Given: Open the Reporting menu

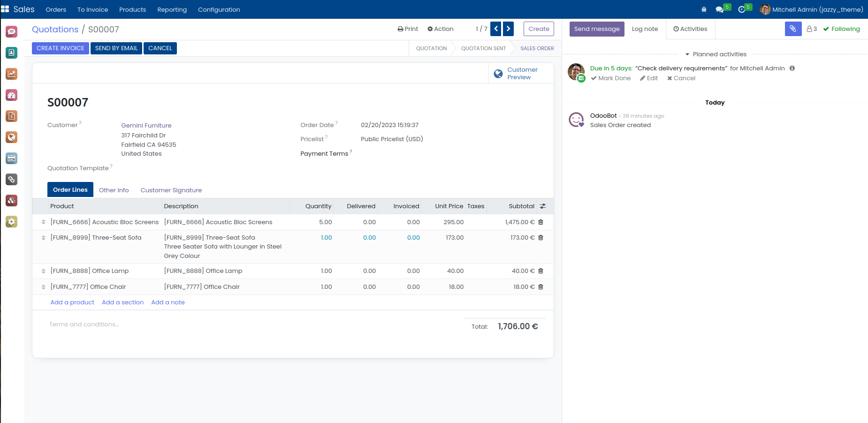Looking at the screenshot, I should 172,9.
